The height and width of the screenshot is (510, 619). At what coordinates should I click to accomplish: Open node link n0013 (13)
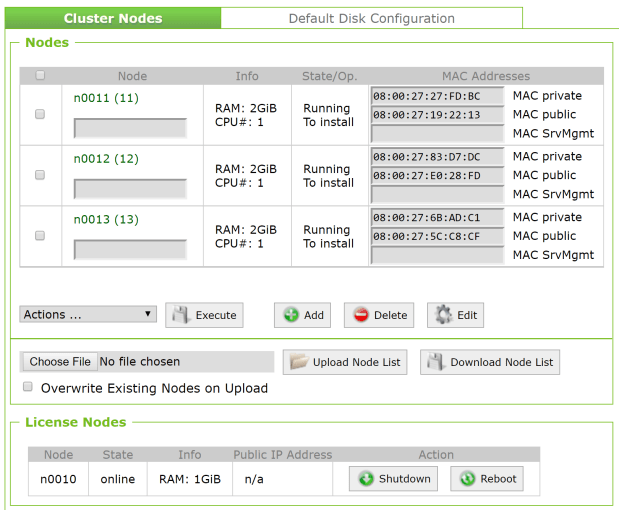tap(106, 219)
